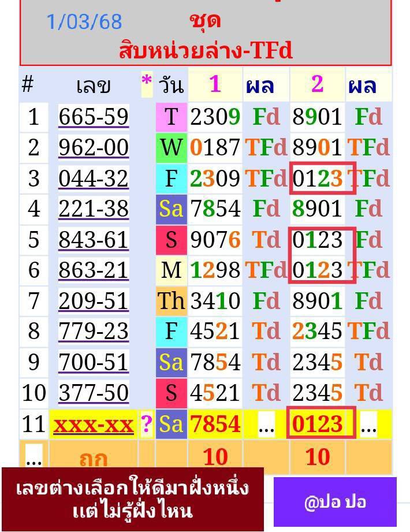The width and height of the screenshot is (410, 532).
Task: Click the blue date 1/03/68
Action: (x=84, y=22)
